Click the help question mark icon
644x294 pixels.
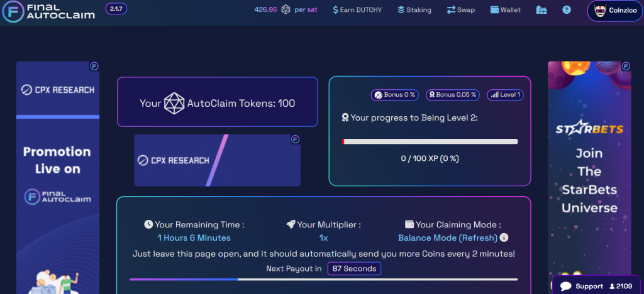[x=567, y=10]
